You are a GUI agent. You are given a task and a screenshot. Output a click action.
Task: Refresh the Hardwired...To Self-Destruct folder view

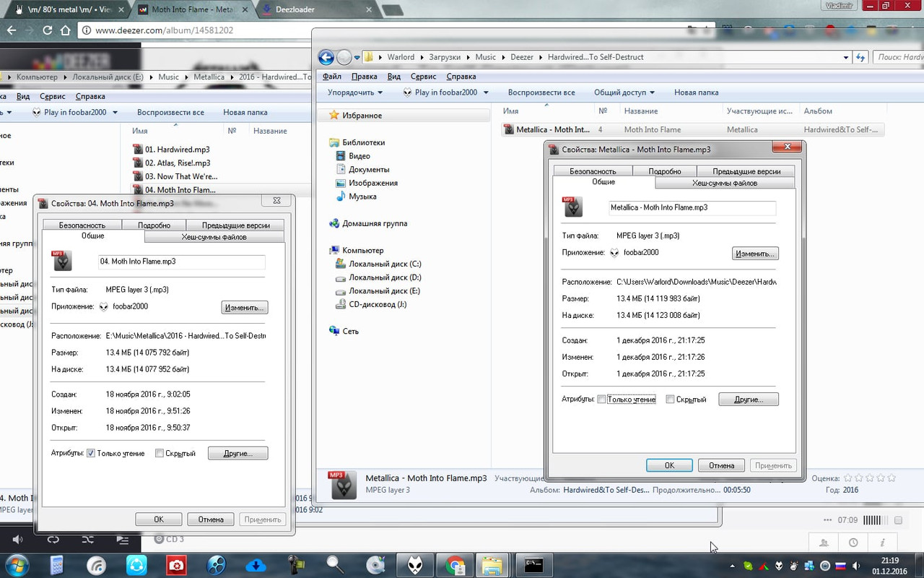coord(860,57)
